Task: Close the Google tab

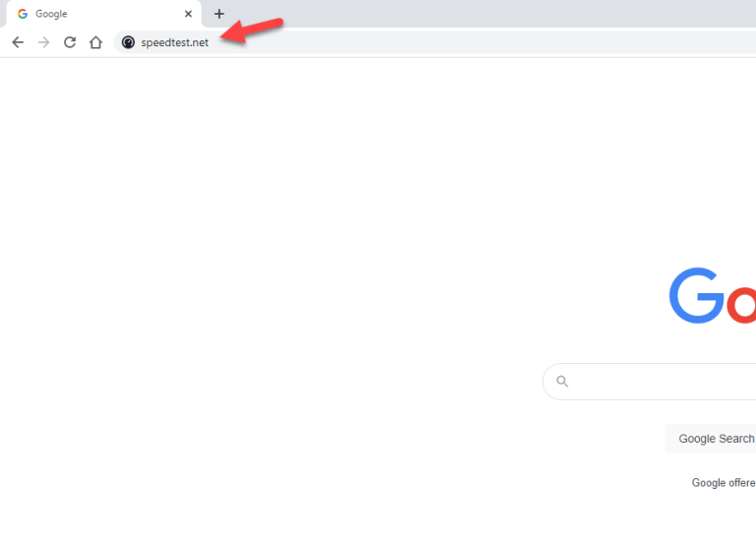Action: click(189, 14)
